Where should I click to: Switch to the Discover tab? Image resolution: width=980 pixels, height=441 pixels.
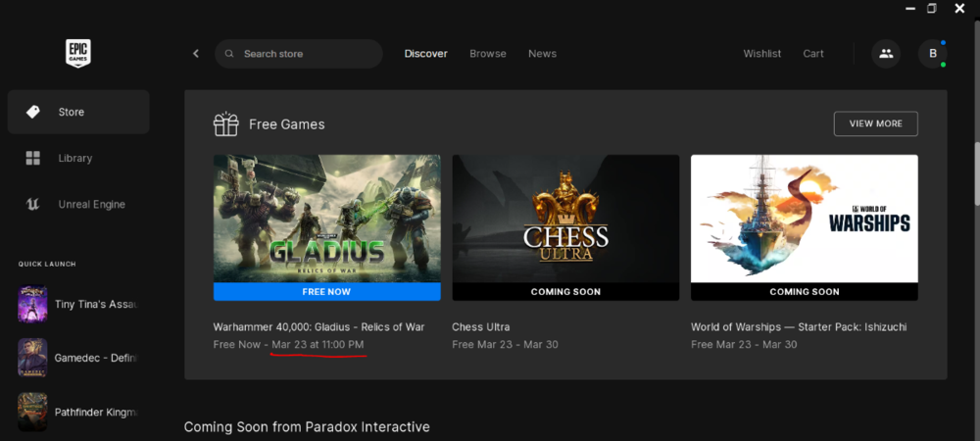(425, 54)
